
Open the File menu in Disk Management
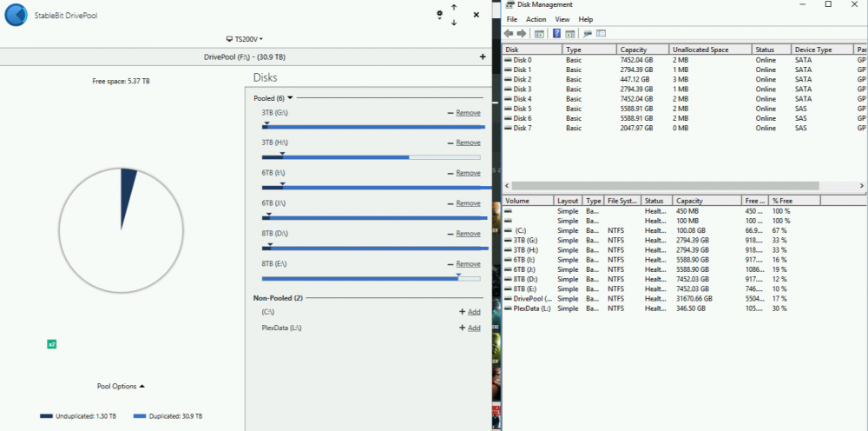pyautogui.click(x=511, y=19)
